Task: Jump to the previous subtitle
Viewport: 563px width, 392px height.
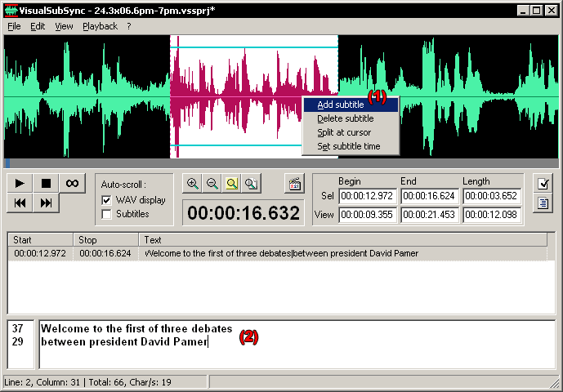Action: (20, 203)
